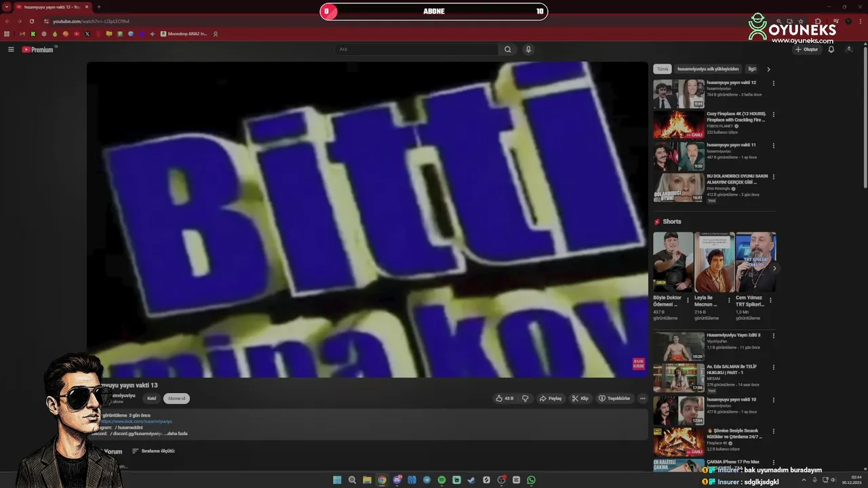Viewport: 868px width, 488px height.
Task: Open taskbar search magnifier
Action: (352, 480)
